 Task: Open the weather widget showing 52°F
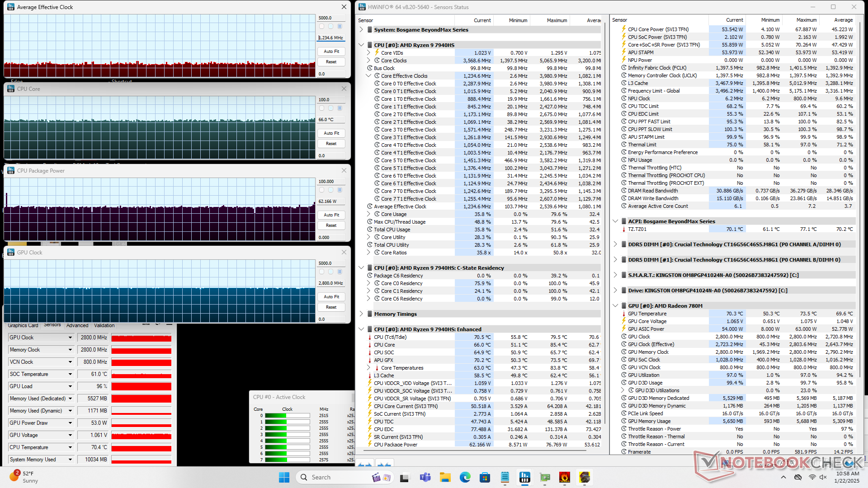pyautogui.click(x=24, y=477)
